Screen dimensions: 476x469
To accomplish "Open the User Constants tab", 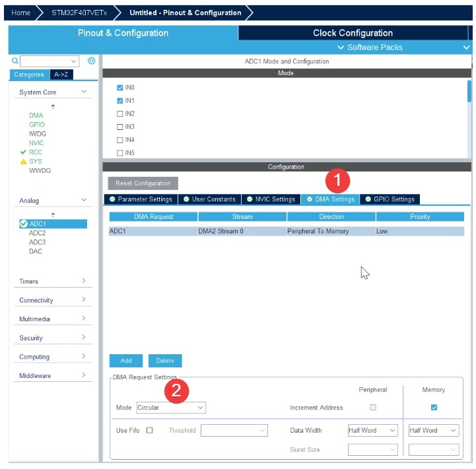I will (x=209, y=199).
